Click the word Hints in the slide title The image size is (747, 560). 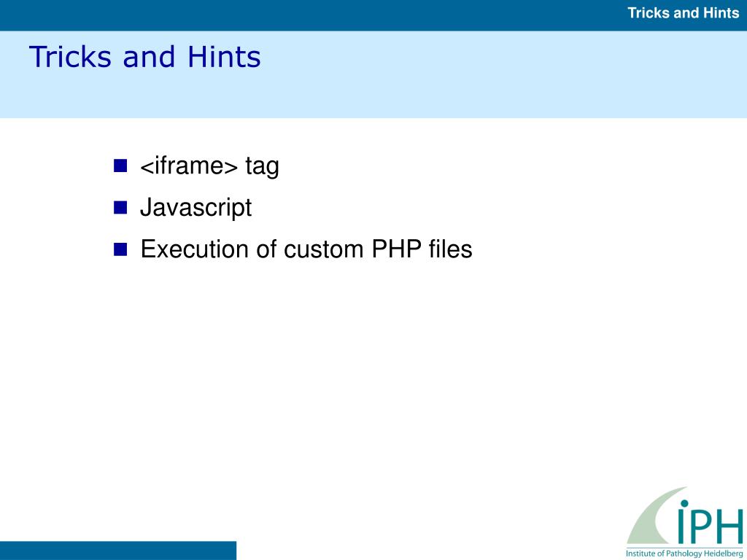point(224,57)
